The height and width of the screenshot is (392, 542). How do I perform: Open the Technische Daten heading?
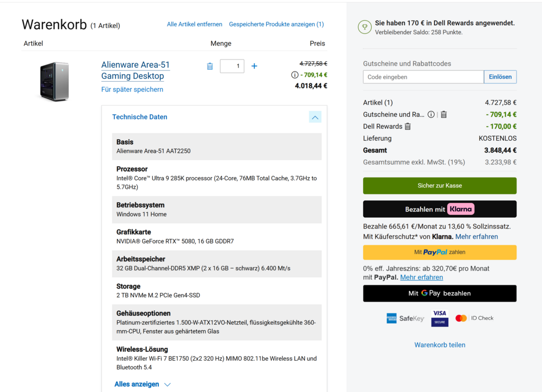[x=140, y=117]
